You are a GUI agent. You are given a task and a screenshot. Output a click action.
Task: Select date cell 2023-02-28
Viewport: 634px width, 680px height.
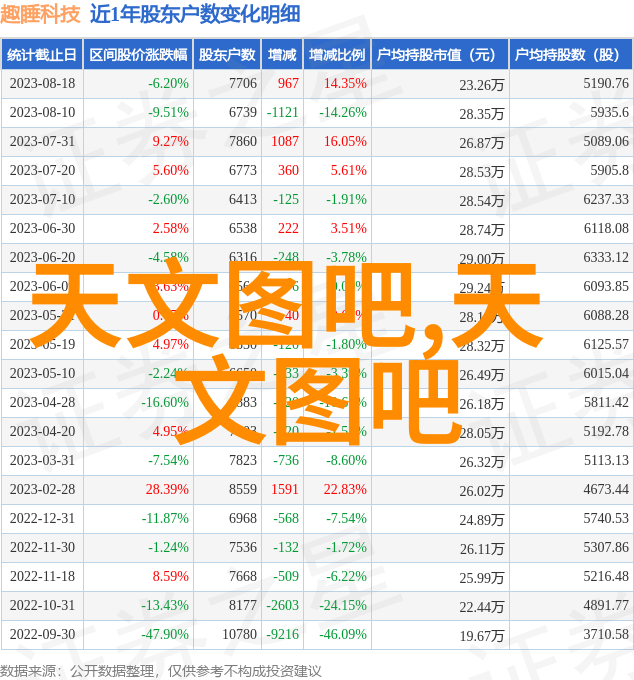42,490
